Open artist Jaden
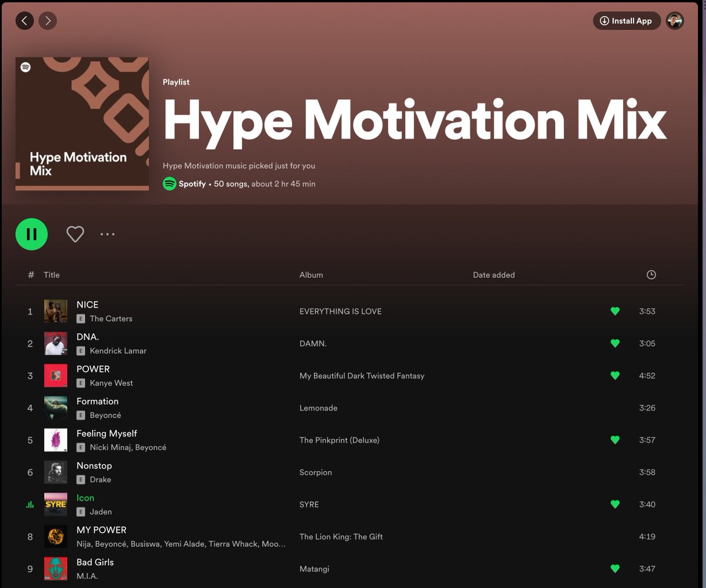Screen dimensions: 706x588 click(101, 512)
